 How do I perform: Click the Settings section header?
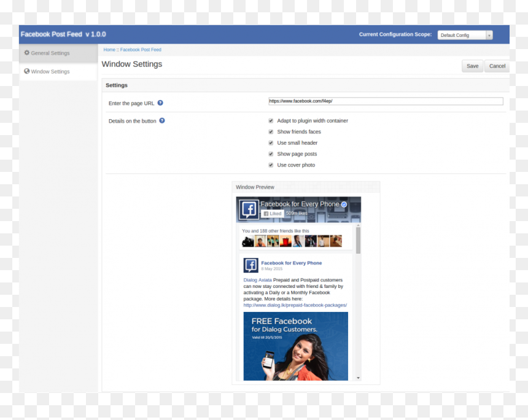tap(117, 85)
